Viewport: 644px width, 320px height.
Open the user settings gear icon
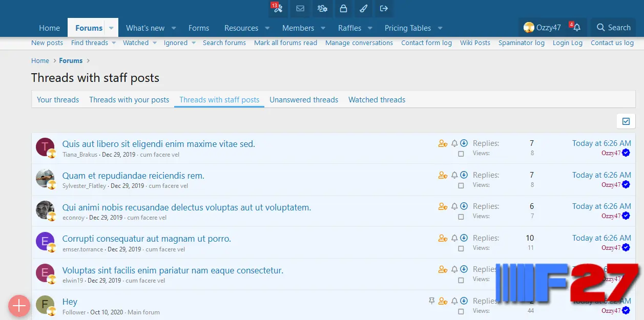[x=322, y=9]
